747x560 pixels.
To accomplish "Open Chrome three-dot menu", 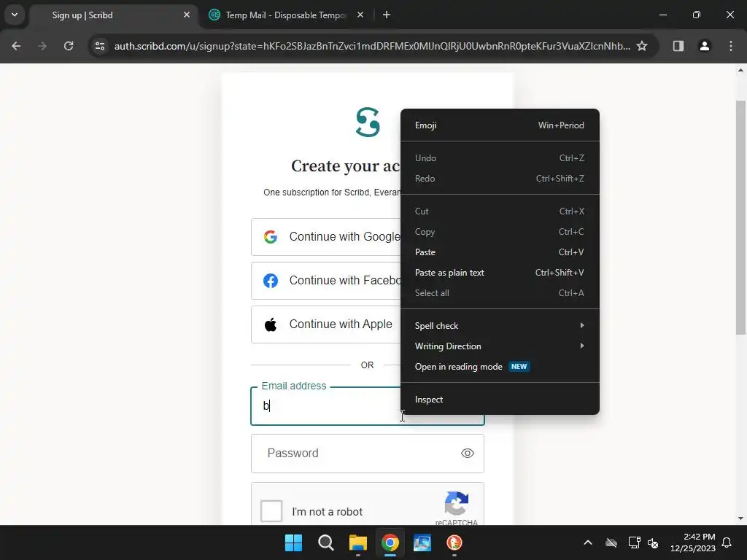I will point(731,46).
